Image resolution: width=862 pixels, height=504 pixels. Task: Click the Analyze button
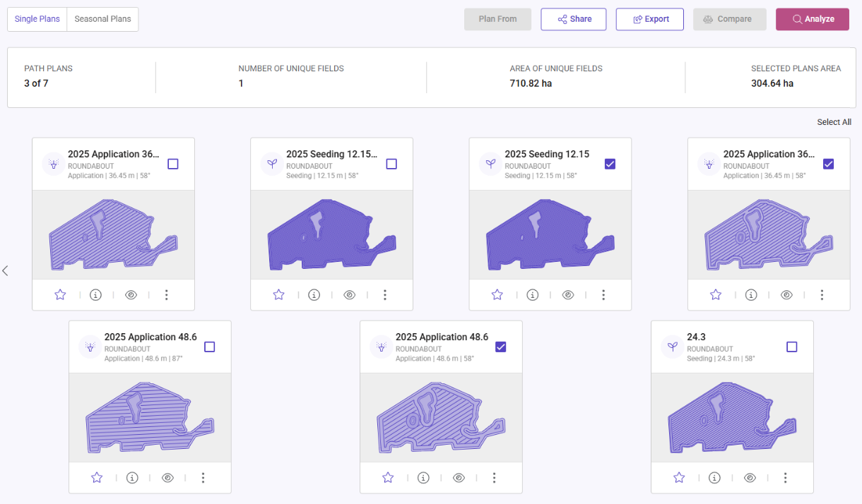(x=812, y=19)
